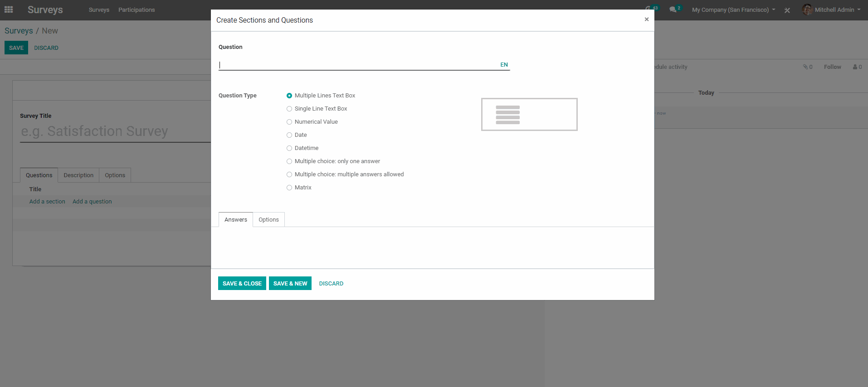Close the Create Sections and Questions dialog
The height and width of the screenshot is (387, 868).
646,19
